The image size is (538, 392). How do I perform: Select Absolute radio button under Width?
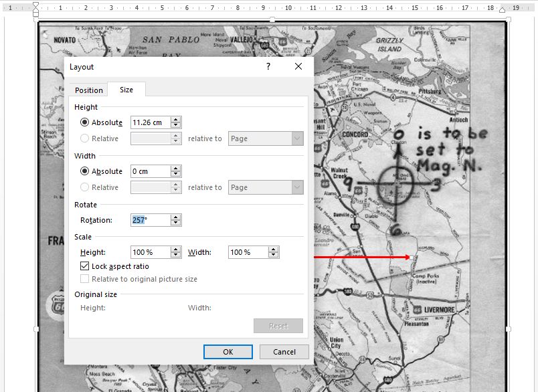[85, 171]
